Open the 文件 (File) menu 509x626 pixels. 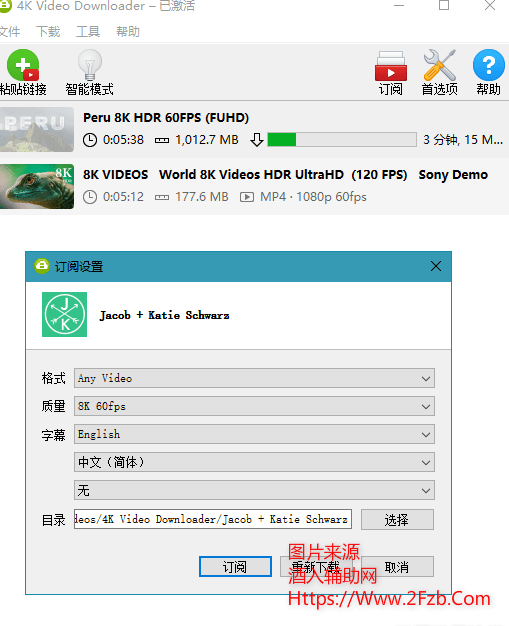(10, 32)
